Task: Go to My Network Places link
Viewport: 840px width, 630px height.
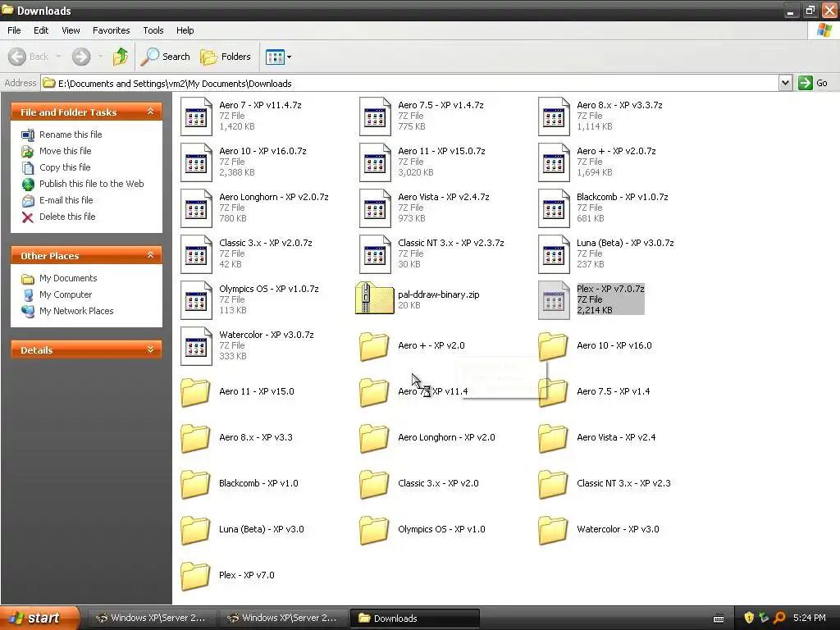Action: [76, 311]
